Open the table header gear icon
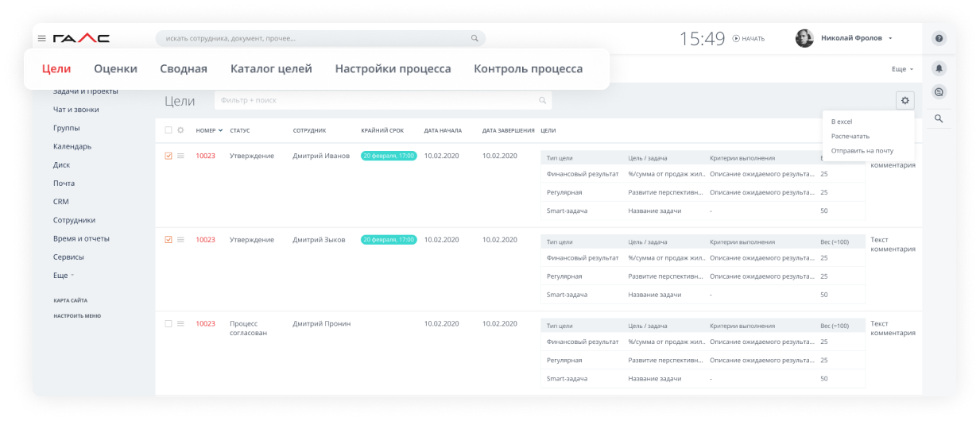This screenshot has width=980, height=421. (180, 130)
